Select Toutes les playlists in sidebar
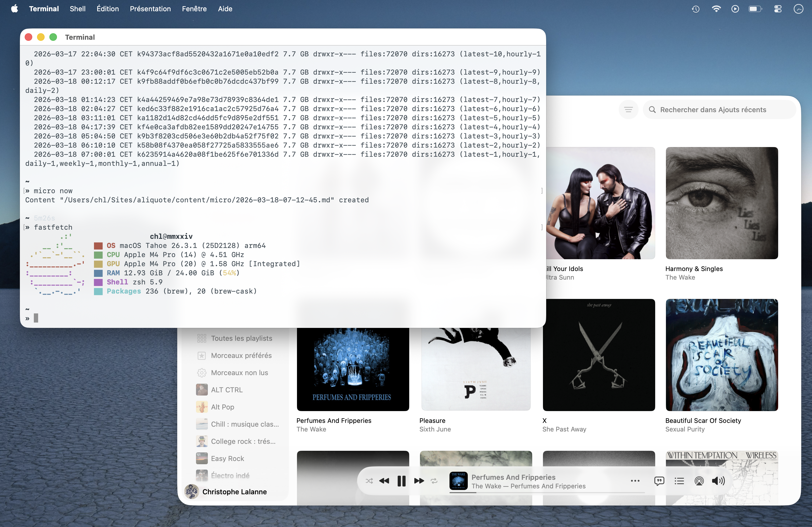This screenshot has height=527, width=812. [x=241, y=338]
